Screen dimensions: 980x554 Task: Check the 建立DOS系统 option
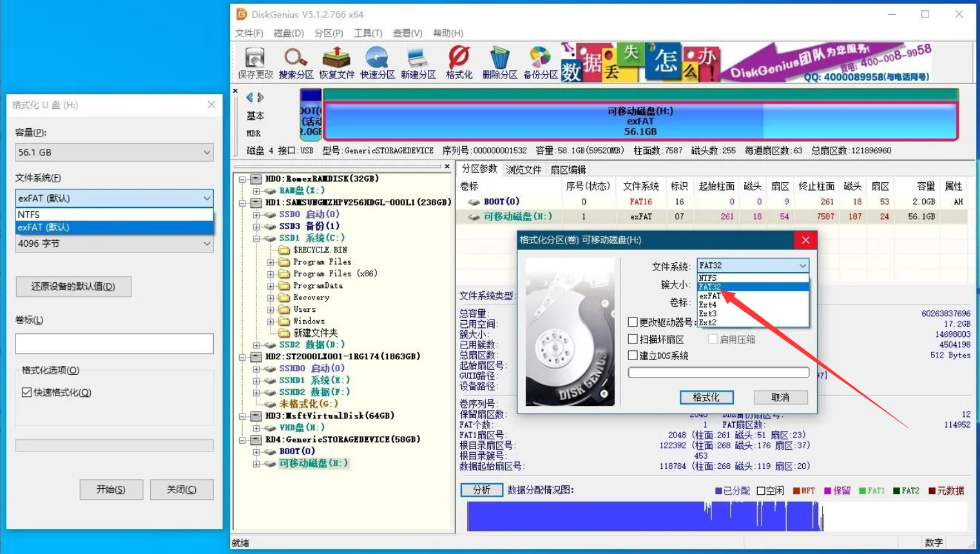(633, 356)
